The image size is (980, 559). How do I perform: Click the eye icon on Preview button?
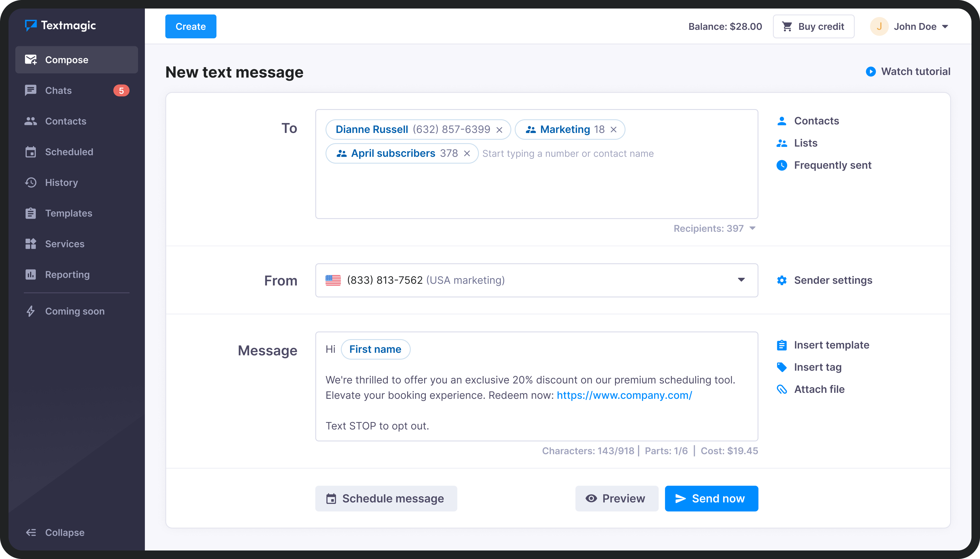click(591, 498)
